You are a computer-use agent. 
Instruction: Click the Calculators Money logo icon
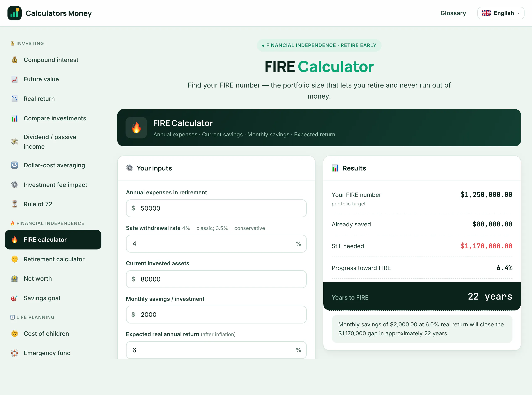(x=14, y=13)
